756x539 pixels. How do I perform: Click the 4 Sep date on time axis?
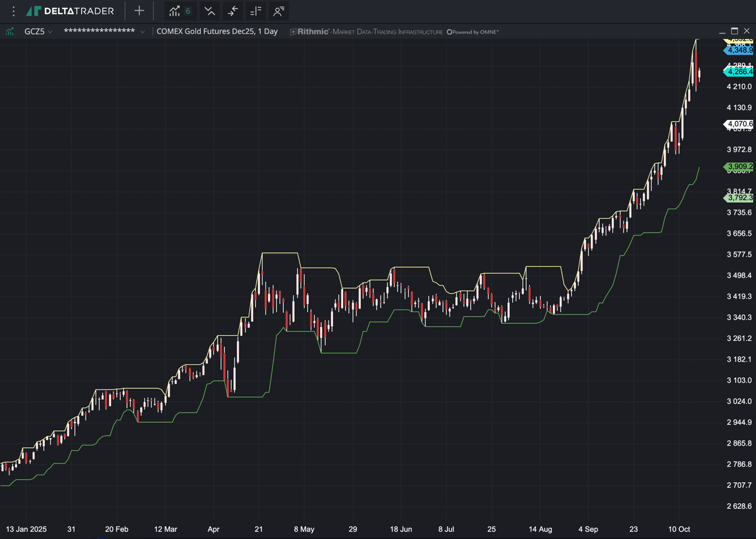[x=588, y=530]
